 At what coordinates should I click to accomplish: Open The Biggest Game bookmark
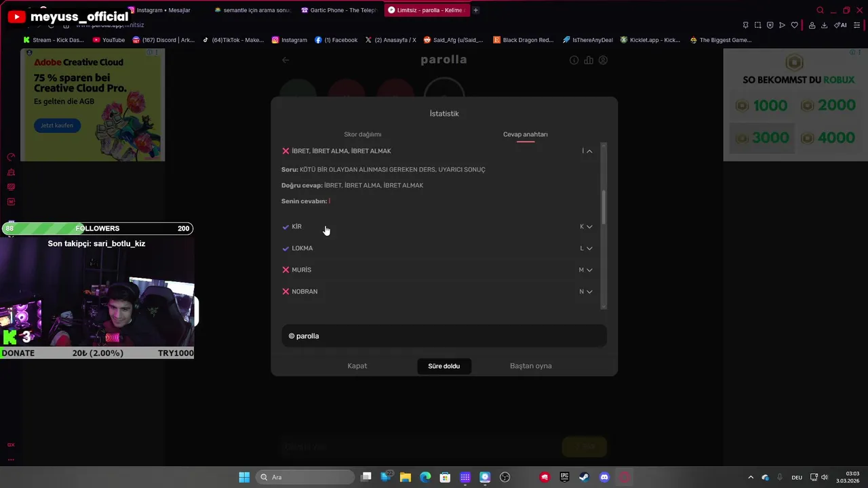click(x=720, y=40)
